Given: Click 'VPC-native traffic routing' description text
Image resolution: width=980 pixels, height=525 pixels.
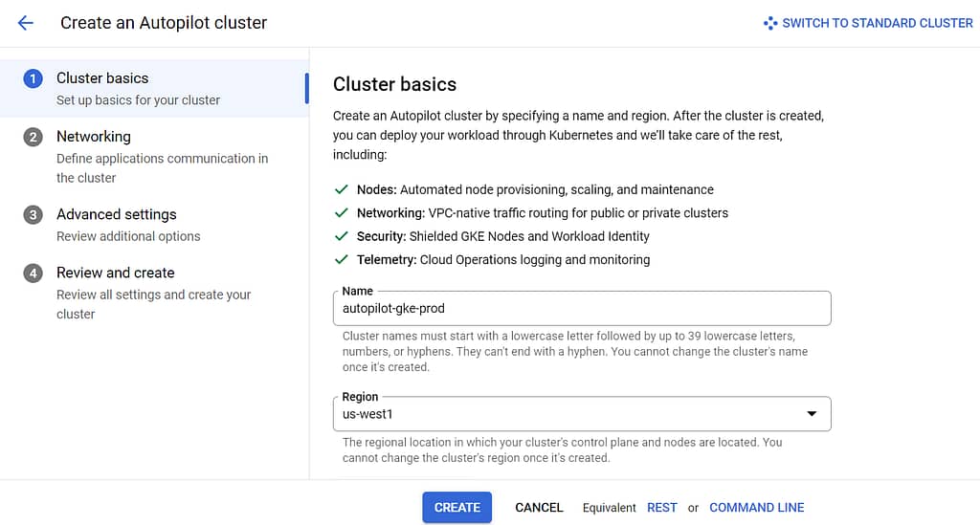Looking at the screenshot, I should pos(578,213).
